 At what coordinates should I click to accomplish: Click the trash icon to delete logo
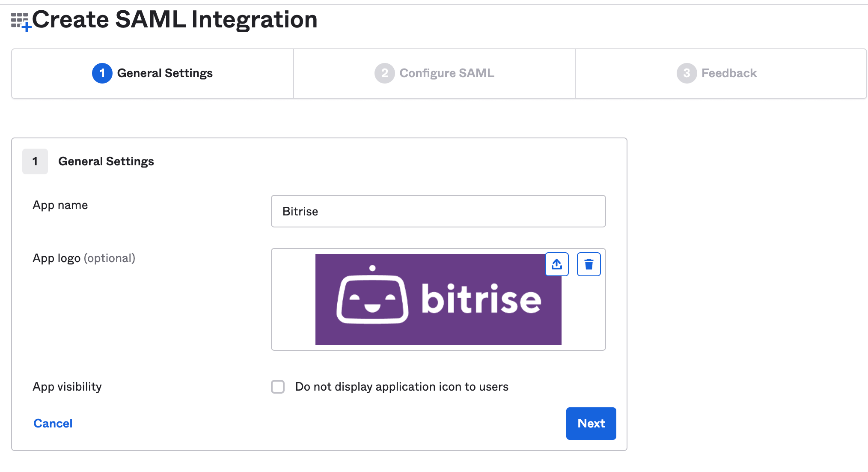[589, 264]
